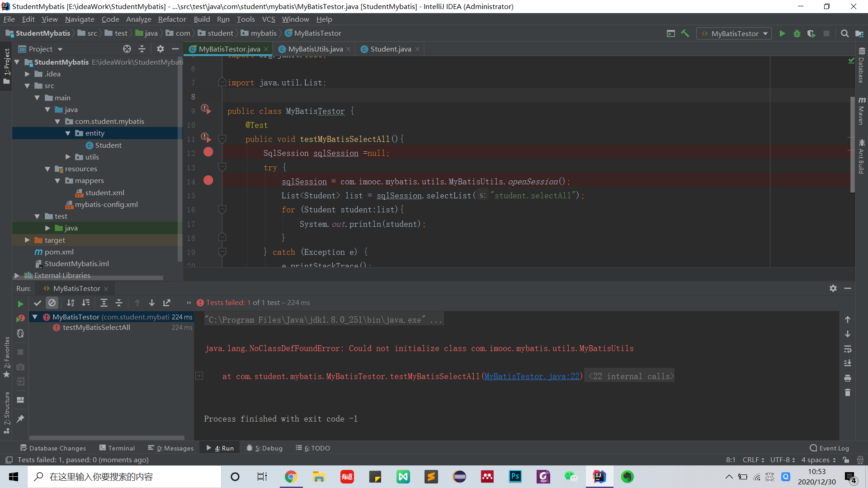The image size is (868, 488).
Task: Open Project Structure icon in top toolbar
Action: (x=859, y=33)
